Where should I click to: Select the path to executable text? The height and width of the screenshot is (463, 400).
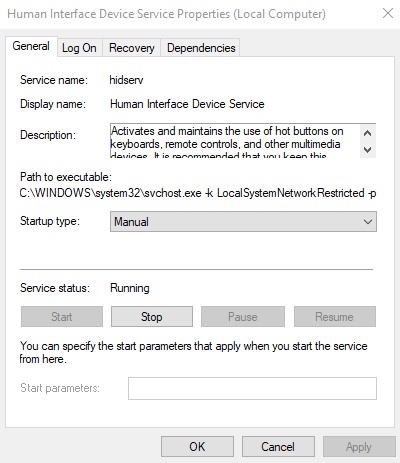[198, 193]
